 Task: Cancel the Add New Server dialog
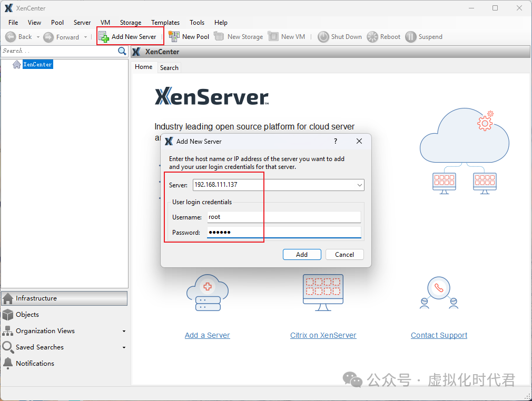point(344,255)
